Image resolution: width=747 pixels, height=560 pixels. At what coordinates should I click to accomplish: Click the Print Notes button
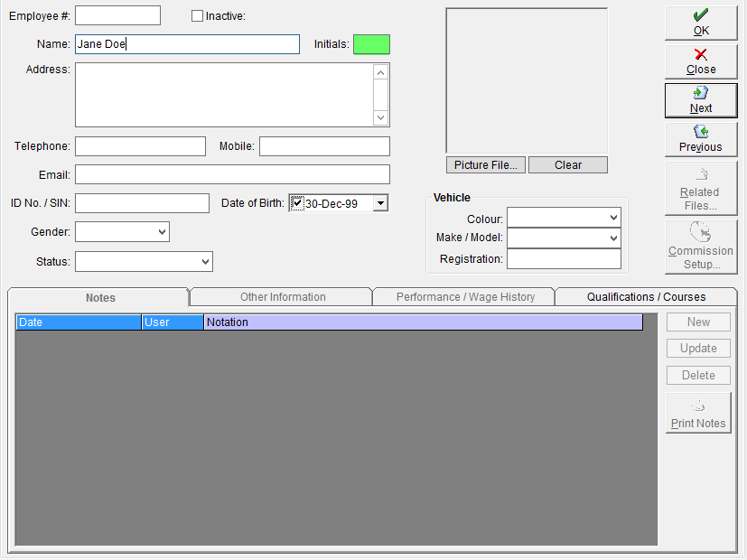point(698,413)
